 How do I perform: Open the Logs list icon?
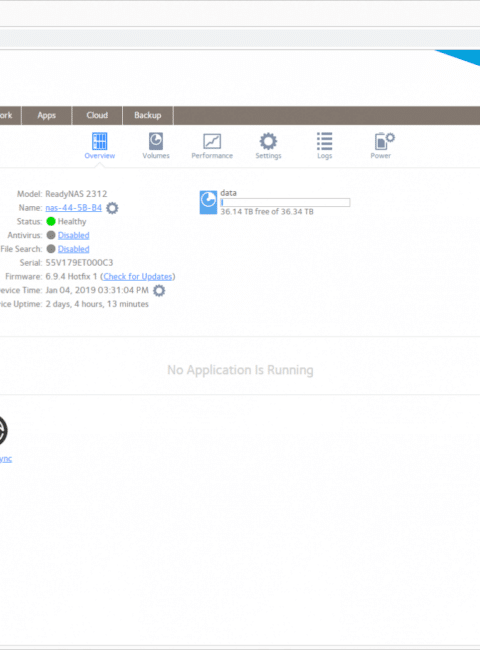coord(325,141)
